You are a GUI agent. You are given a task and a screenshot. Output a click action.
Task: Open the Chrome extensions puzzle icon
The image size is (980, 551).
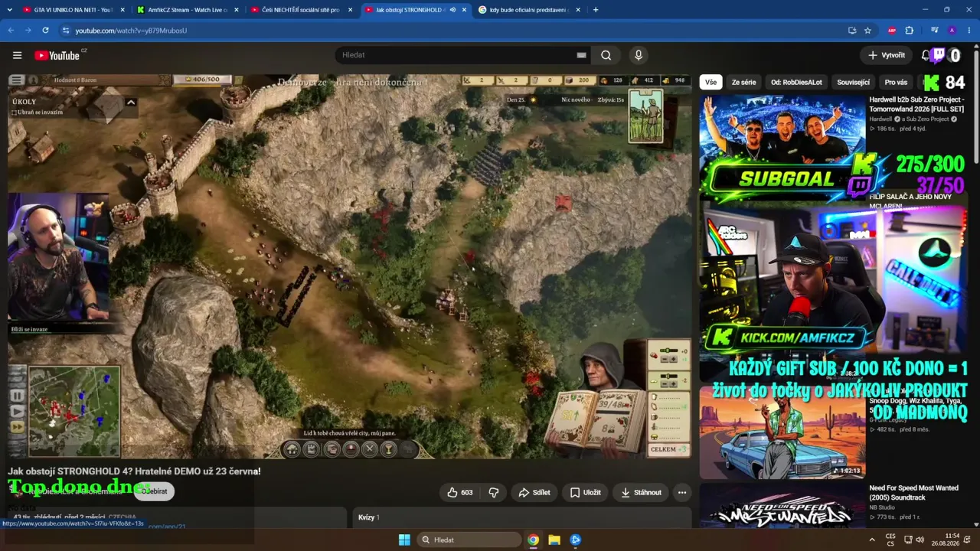click(x=910, y=31)
